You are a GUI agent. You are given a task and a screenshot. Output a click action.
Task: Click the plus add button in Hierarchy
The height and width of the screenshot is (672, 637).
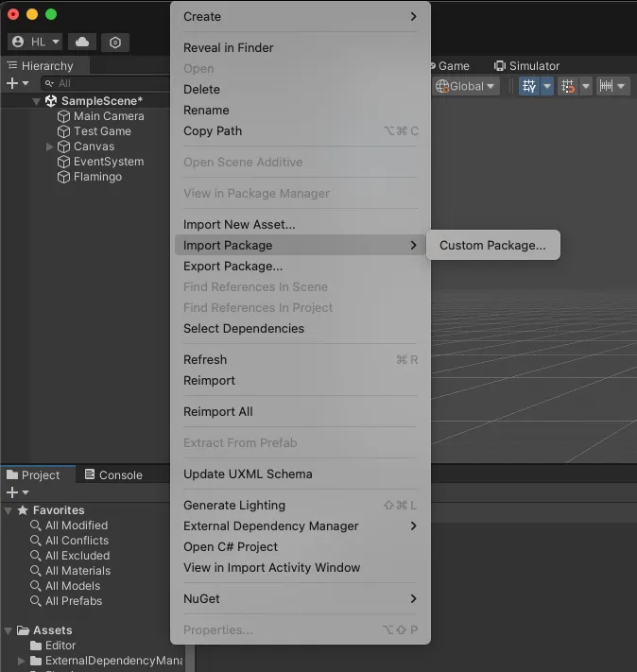click(x=12, y=83)
